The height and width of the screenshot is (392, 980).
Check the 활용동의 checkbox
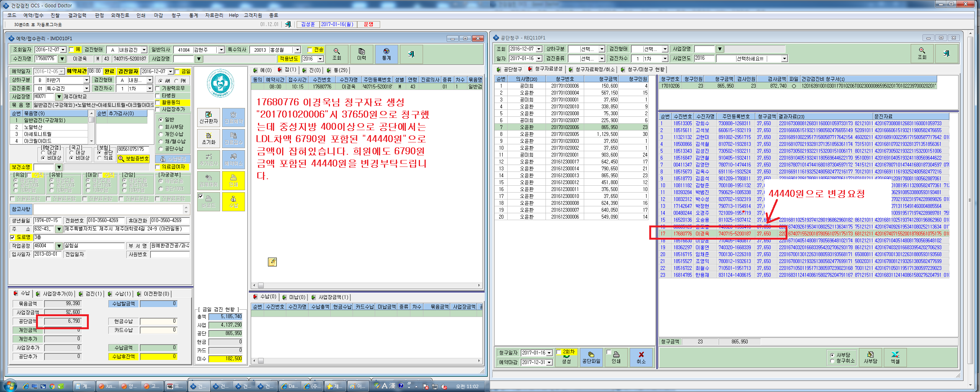point(157,103)
